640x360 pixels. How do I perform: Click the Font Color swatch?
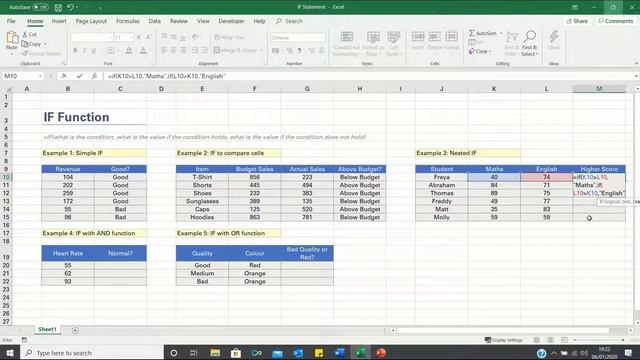click(x=143, y=51)
